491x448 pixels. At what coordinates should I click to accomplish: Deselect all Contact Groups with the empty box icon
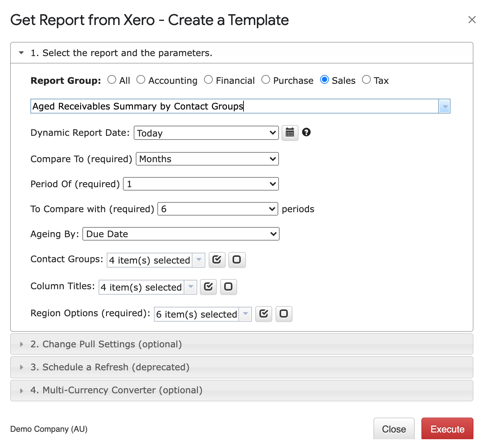(237, 259)
